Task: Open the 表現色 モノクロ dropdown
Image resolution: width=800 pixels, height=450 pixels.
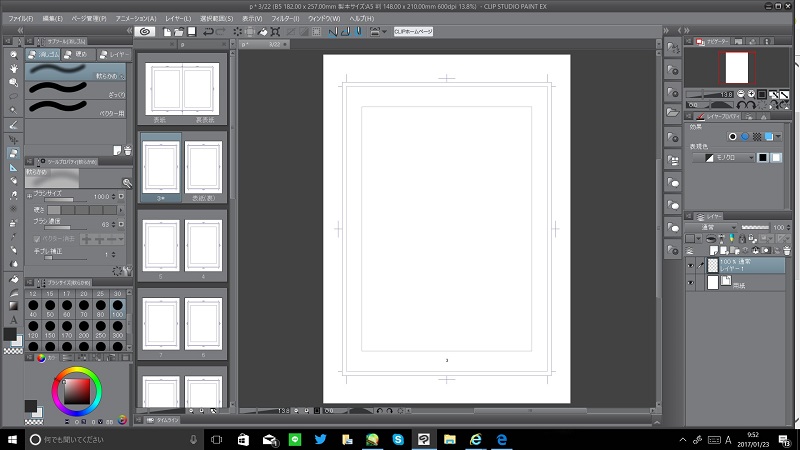Action: (727, 157)
